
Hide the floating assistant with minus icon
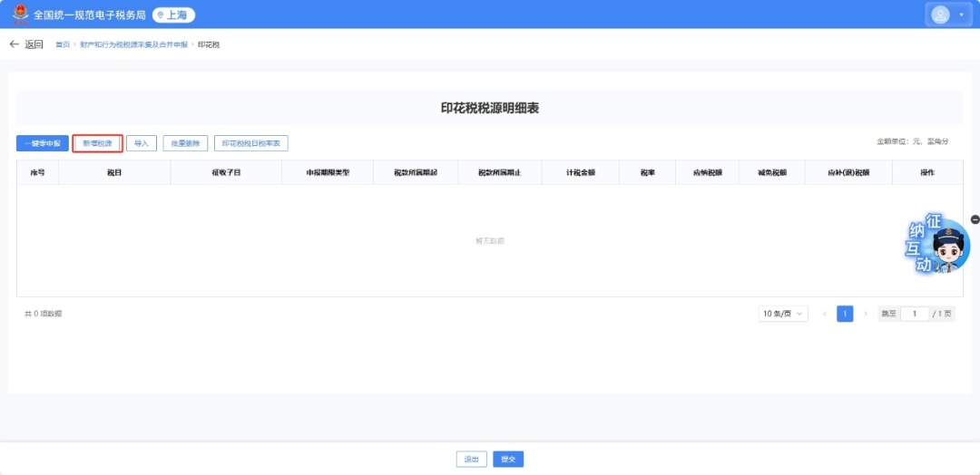point(975,219)
